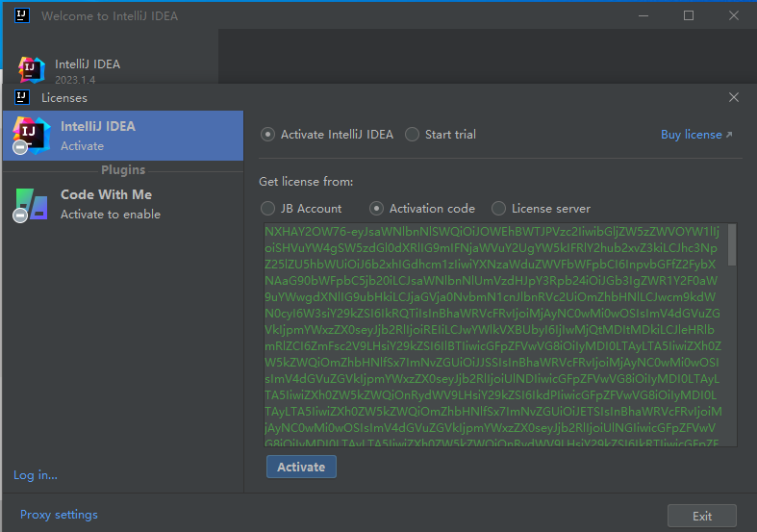Maximize the Welcome to IntelliJ IDEA window

coord(689,15)
